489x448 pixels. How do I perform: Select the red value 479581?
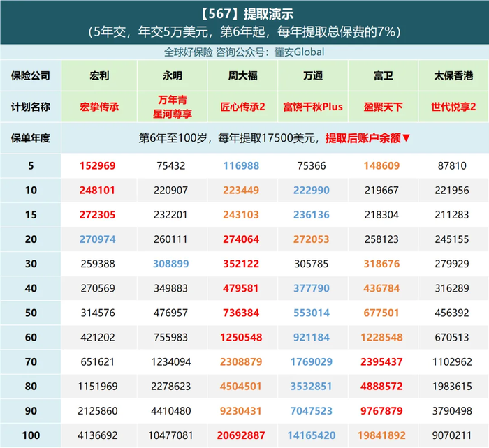[241, 288]
